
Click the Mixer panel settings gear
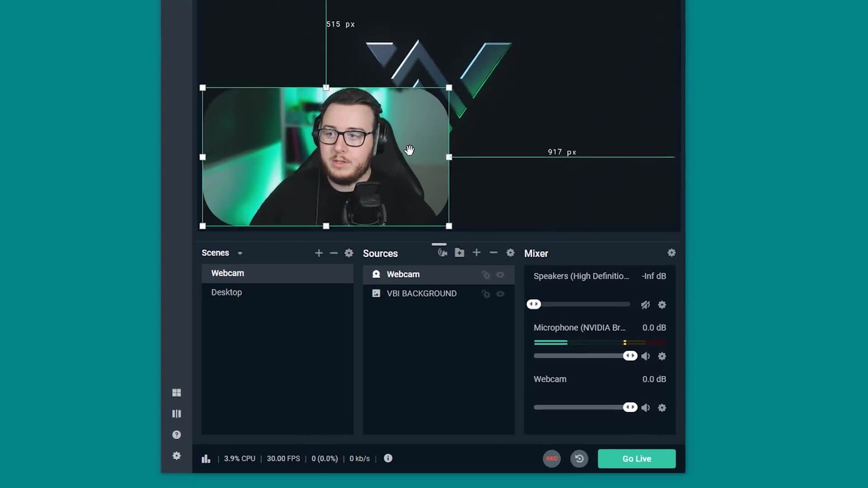pyautogui.click(x=671, y=253)
